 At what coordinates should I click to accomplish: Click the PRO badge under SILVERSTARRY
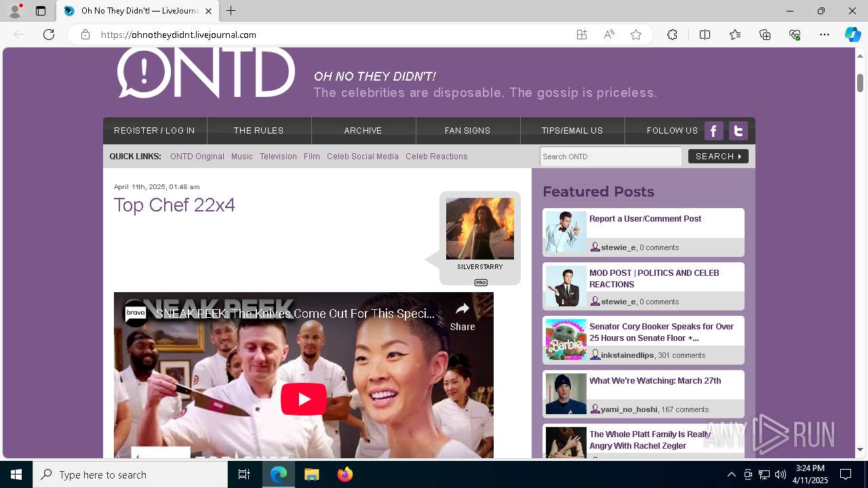point(481,282)
